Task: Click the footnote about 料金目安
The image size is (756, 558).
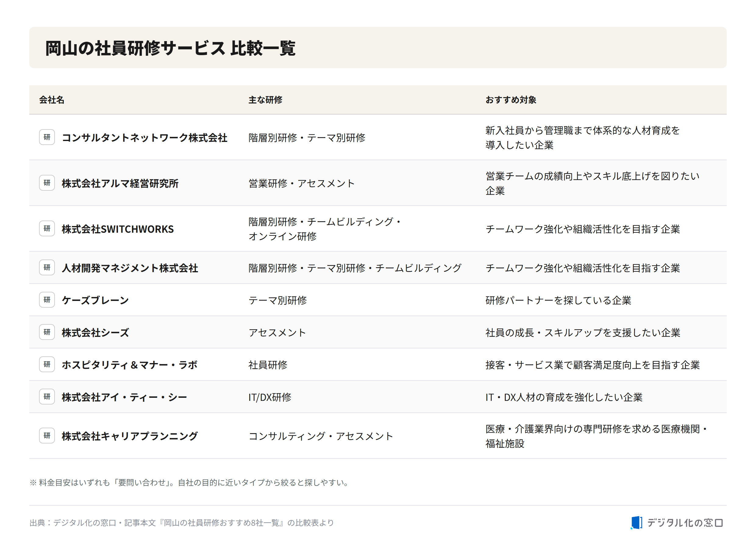Action: tap(190, 483)
